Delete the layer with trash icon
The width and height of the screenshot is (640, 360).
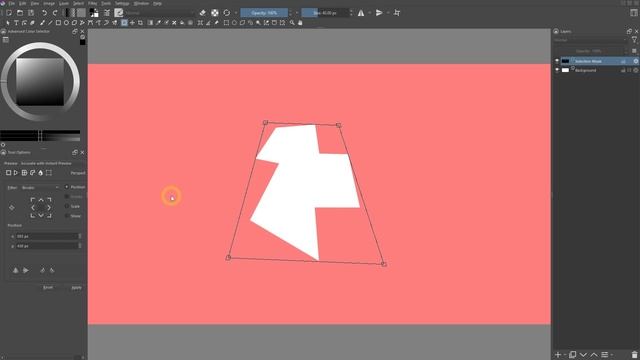[634, 355]
